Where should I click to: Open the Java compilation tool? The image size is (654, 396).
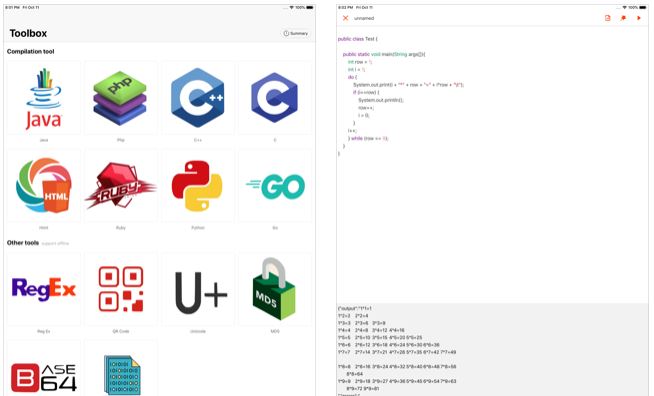(43, 98)
